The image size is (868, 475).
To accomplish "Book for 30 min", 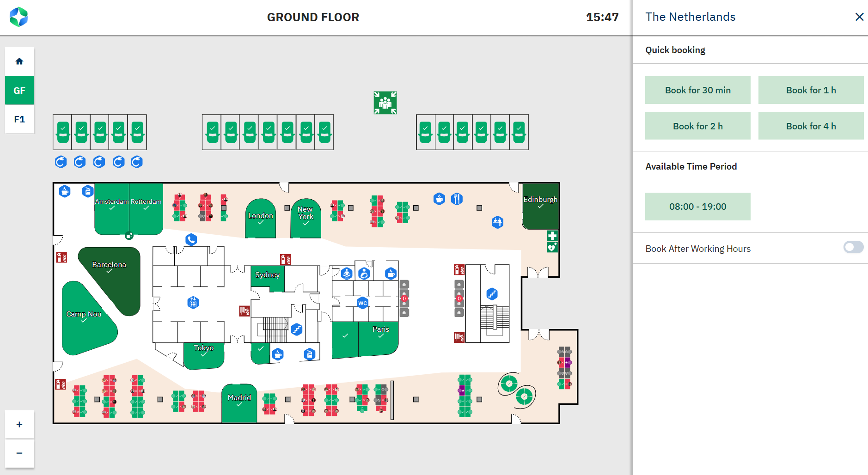I will point(697,90).
